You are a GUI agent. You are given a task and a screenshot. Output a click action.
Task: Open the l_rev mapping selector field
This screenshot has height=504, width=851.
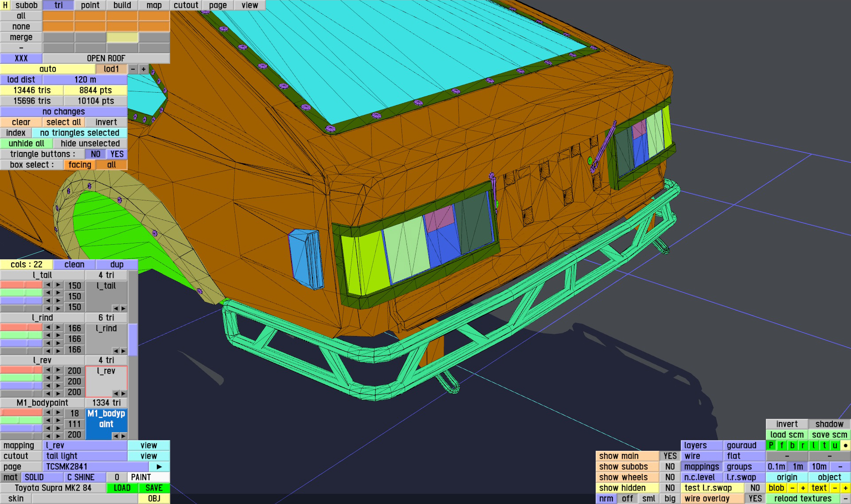85,445
